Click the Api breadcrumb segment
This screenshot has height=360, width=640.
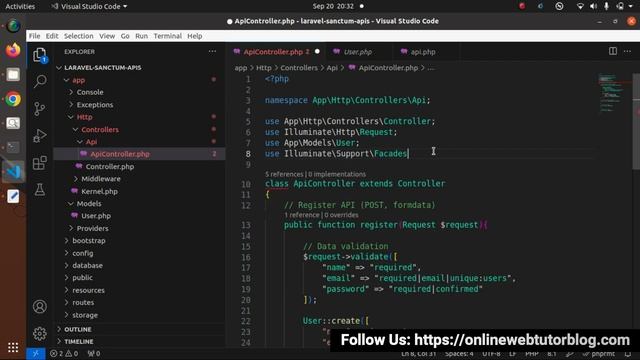click(332, 68)
